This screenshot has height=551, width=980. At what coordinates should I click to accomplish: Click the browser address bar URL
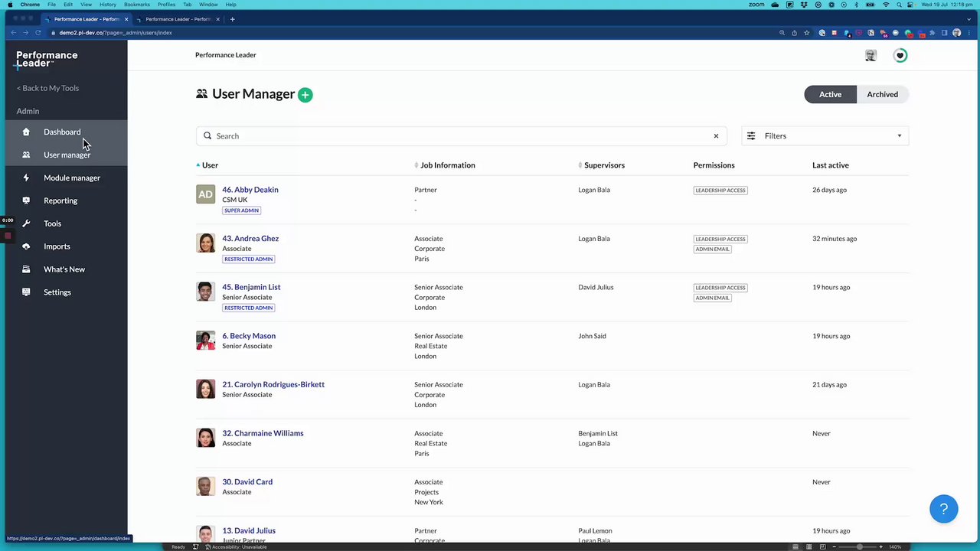(116, 33)
